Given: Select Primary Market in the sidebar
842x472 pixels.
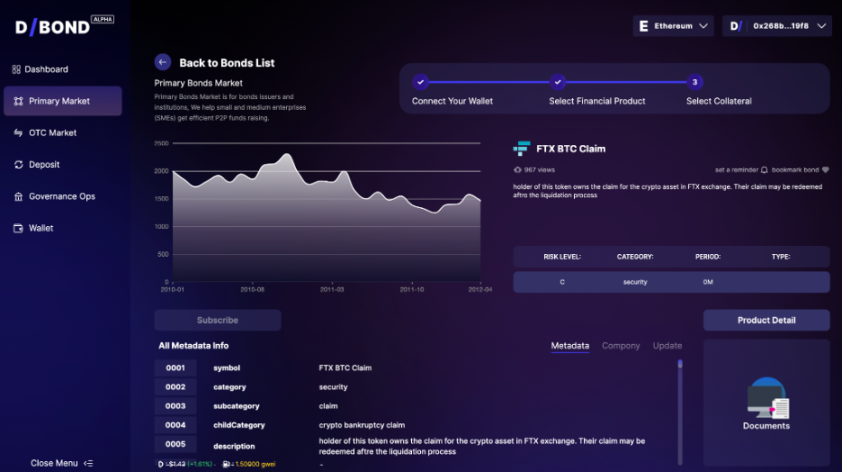Looking at the screenshot, I should click(63, 101).
